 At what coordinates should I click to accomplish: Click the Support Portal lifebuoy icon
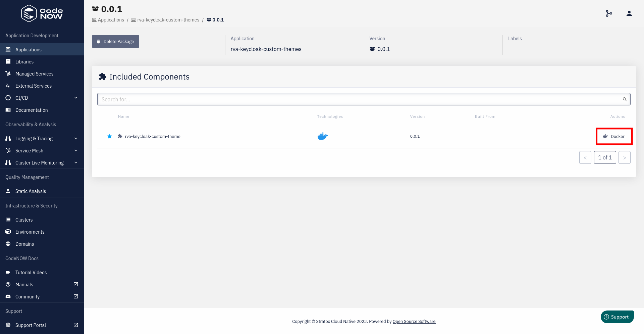[x=8, y=325]
